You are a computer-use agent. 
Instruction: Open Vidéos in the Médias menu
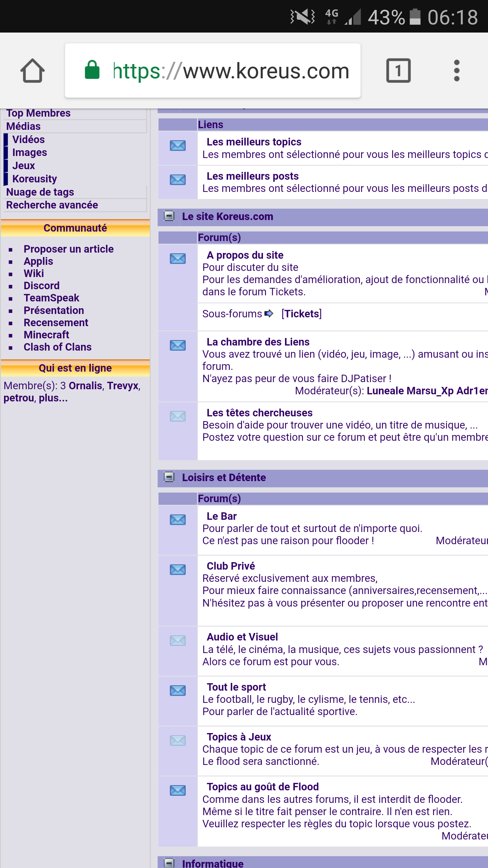pos(28,139)
